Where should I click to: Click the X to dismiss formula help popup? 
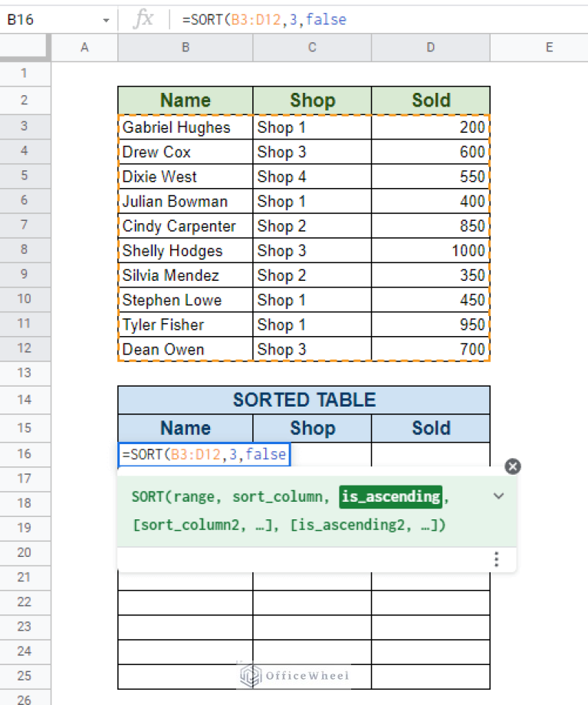click(512, 466)
